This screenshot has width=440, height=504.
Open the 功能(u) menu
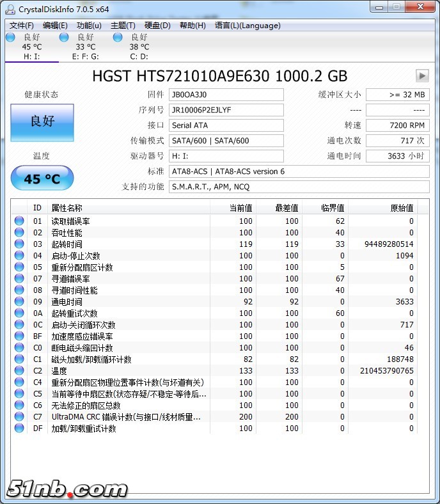pos(89,26)
